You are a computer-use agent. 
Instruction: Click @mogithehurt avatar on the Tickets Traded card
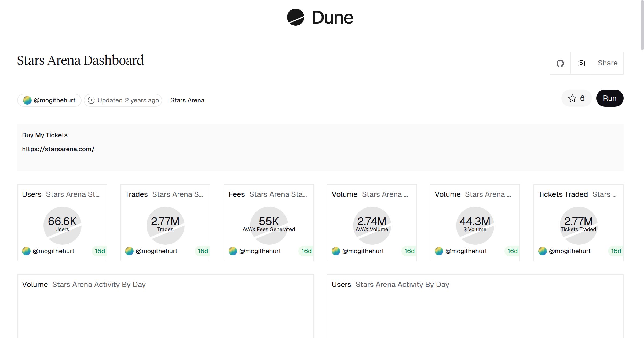(543, 251)
